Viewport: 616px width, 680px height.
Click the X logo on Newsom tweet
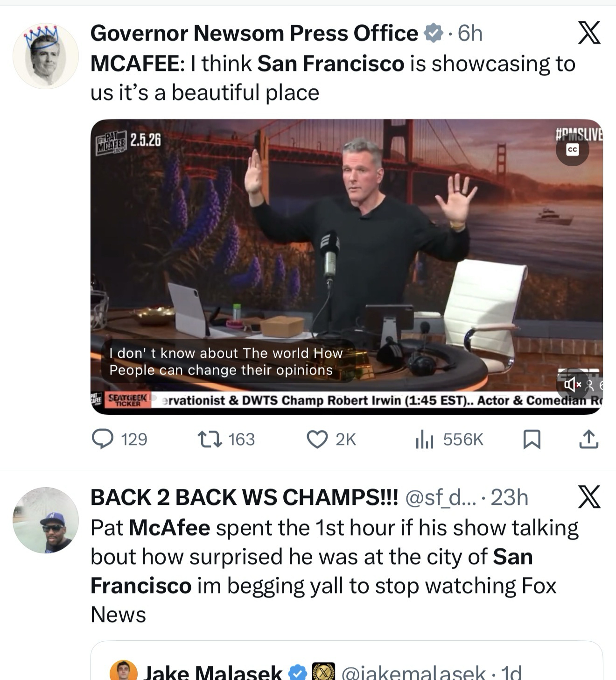589,33
